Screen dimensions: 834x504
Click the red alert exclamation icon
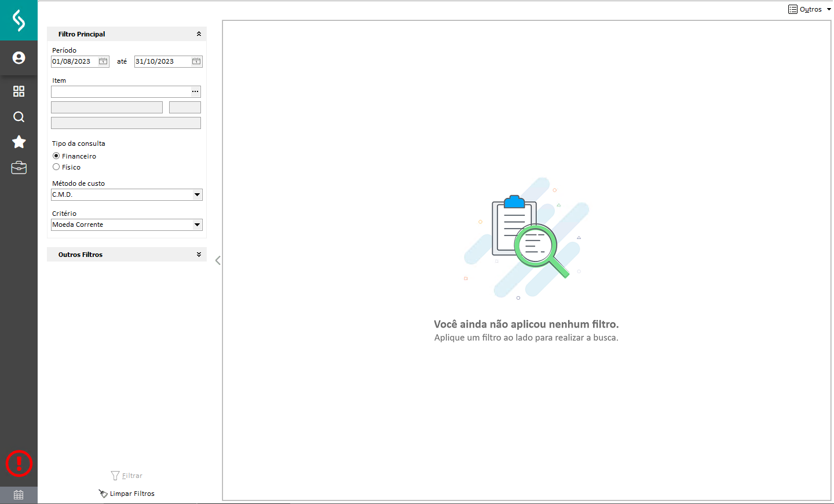tap(19, 463)
